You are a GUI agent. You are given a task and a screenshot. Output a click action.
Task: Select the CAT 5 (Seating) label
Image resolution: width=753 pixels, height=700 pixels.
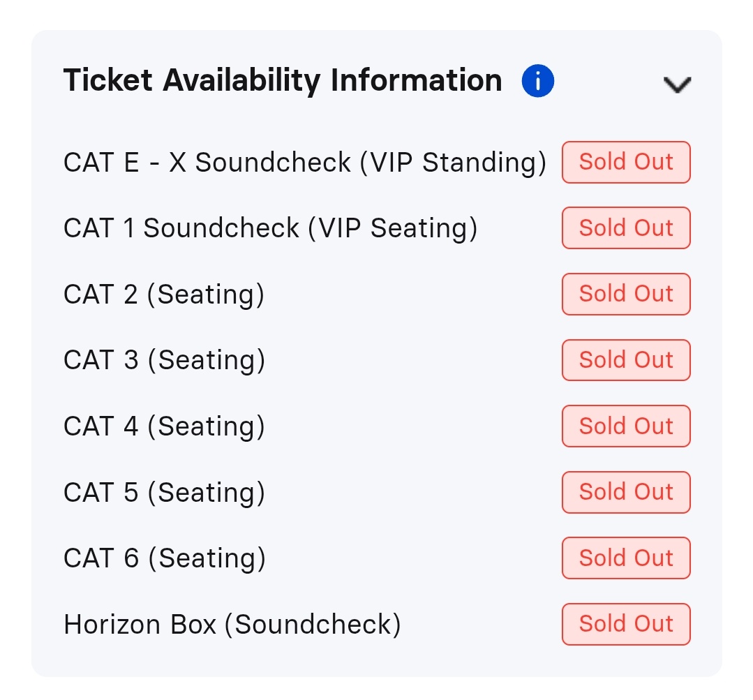(164, 492)
